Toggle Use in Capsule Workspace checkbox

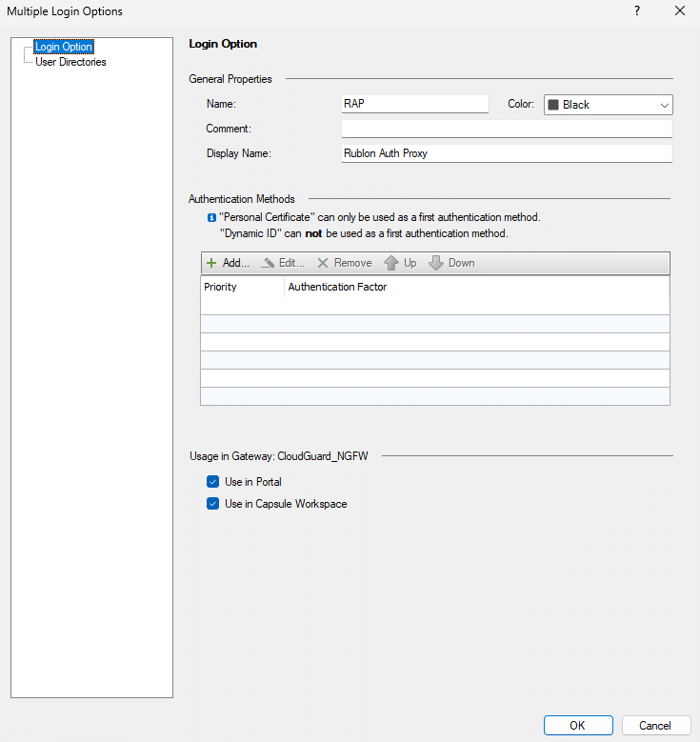213,504
